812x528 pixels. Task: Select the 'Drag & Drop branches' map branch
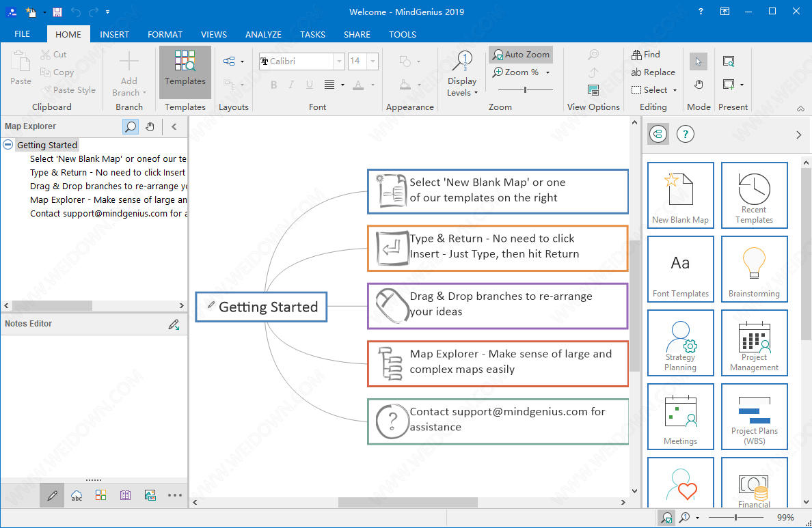coord(498,306)
